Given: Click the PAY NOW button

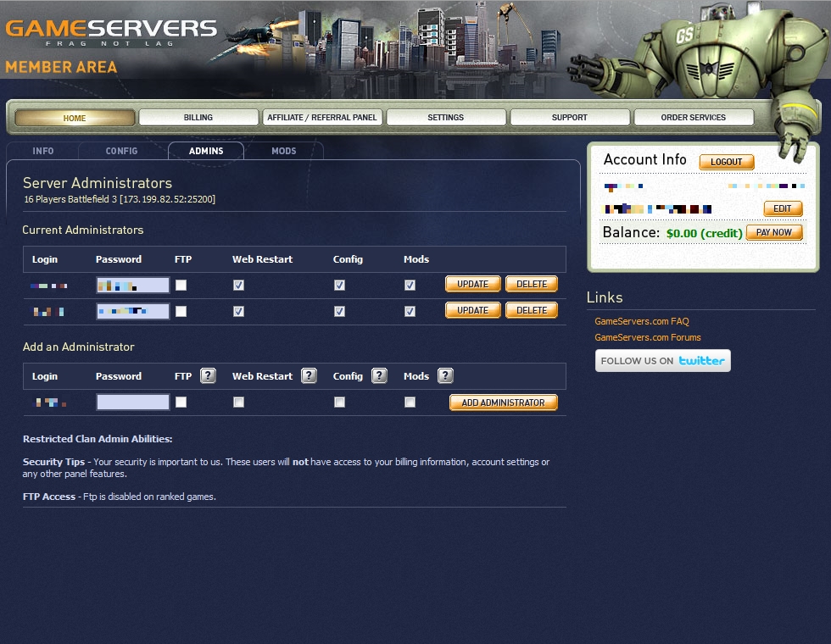Looking at the screenshot, I should pyautogui.click(x=774, y=232).
